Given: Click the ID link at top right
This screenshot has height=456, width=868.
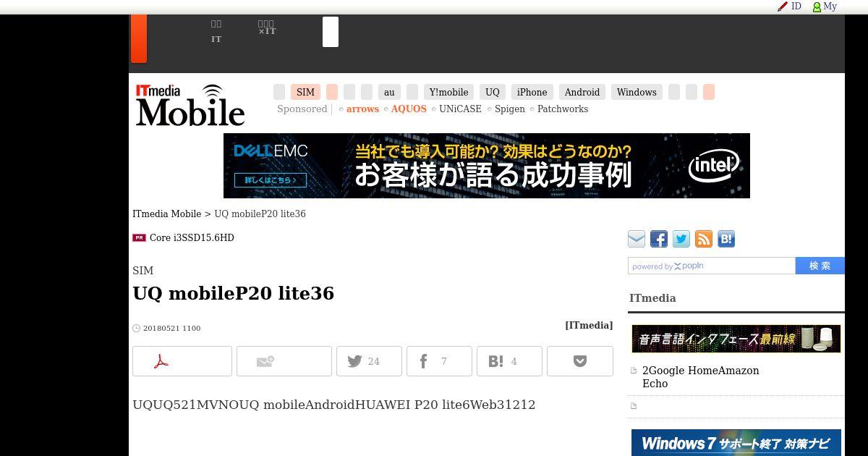Looking at the screenshot, I should 796,7.
